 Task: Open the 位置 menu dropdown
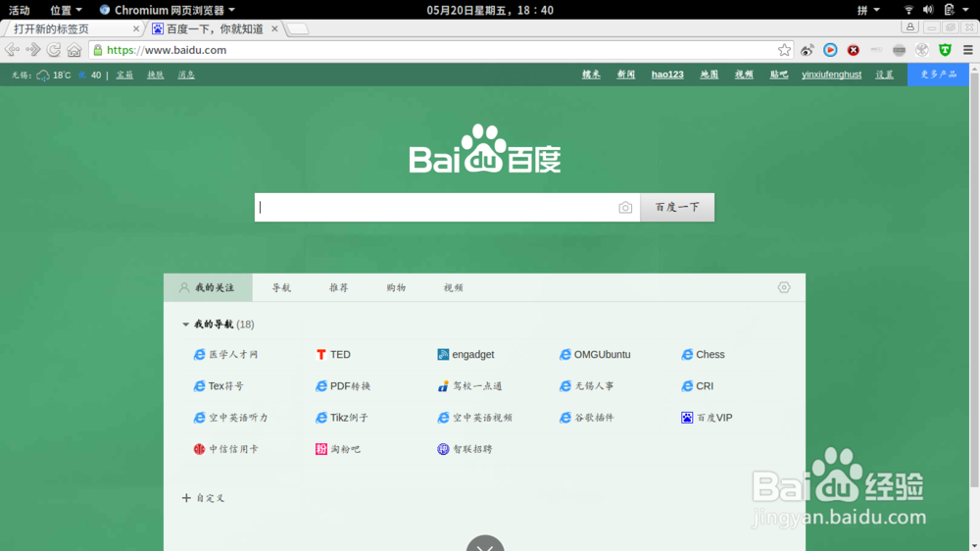coord(66,10)
